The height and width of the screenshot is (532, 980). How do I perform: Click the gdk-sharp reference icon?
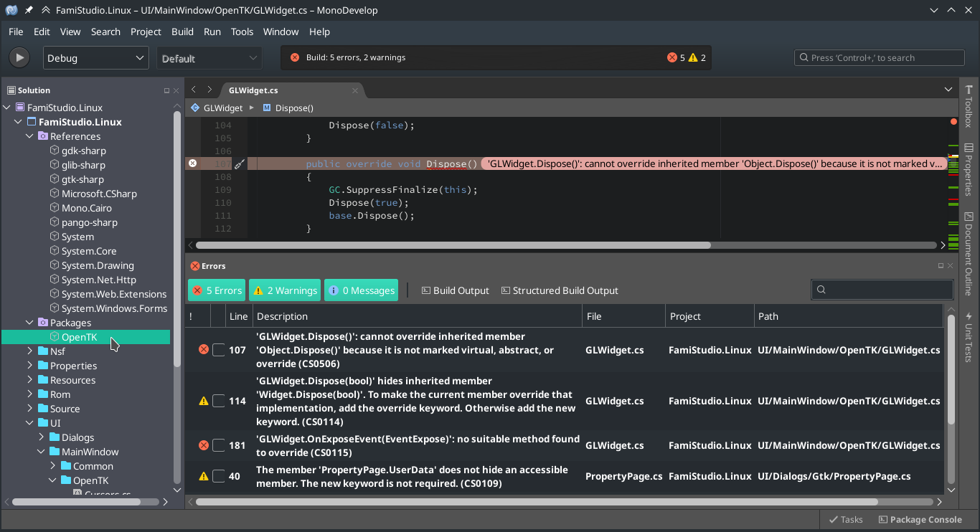click(55, 151)
